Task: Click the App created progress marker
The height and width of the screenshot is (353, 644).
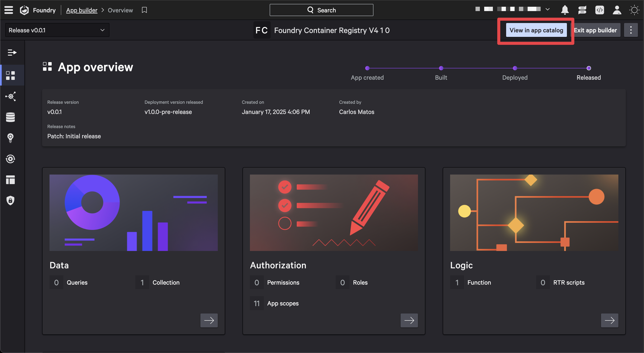Action: 367,68
